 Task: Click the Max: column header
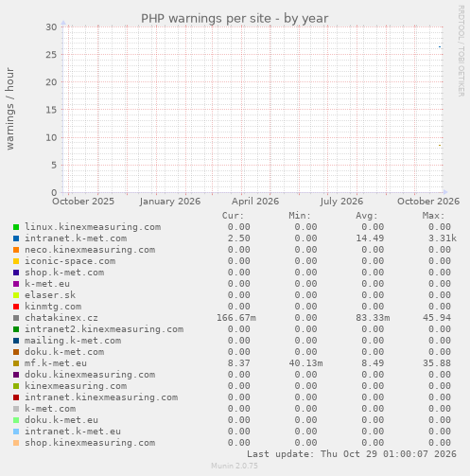pos(433,216)
